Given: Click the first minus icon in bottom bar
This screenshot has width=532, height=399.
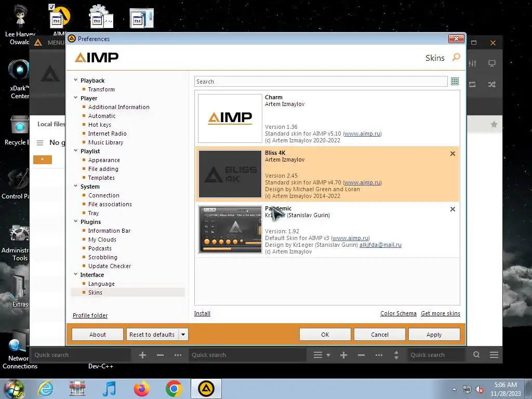Looking at the screenshot, I should 160,355.
